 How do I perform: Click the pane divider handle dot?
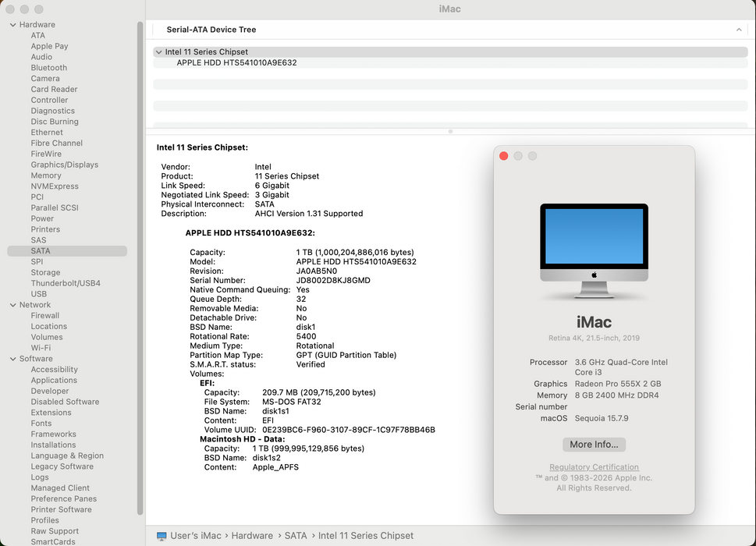tap(450, 132)
